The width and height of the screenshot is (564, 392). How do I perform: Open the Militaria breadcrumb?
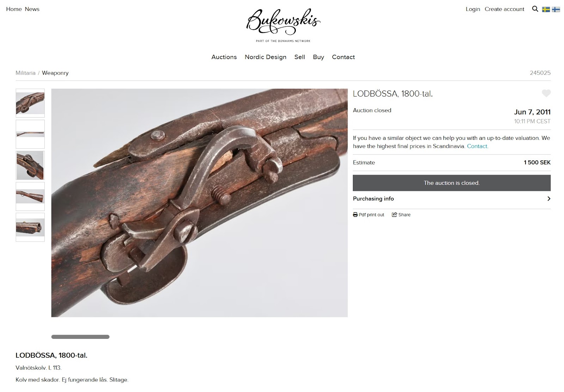point(25,73)
